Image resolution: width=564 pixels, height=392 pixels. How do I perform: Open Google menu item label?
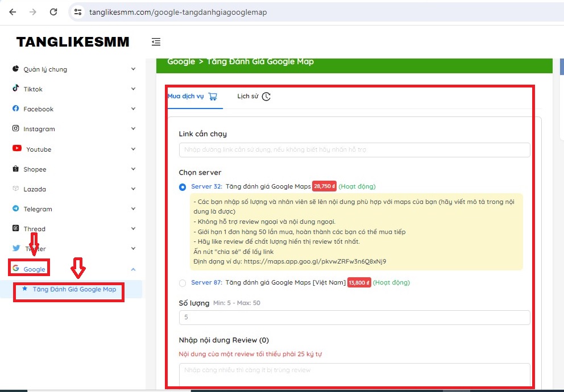[x=35, y=269]
